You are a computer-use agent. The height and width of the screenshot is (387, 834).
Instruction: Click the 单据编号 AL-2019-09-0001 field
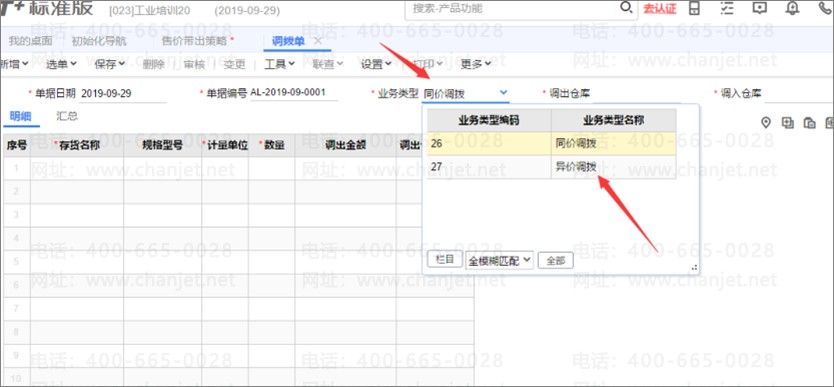tap(294, 93)
